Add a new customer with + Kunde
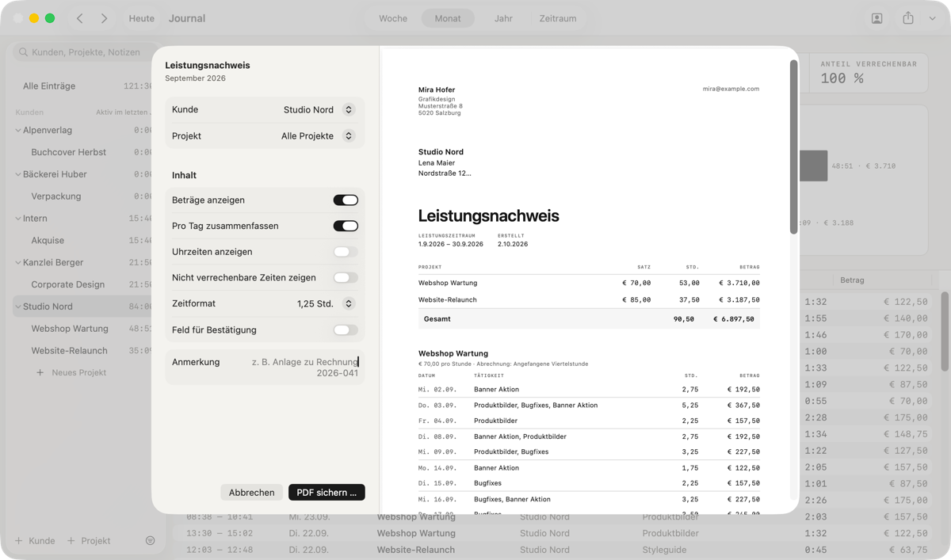Image resolution: width=951 pixels, height=560 pixels. (x=35, y=540)
